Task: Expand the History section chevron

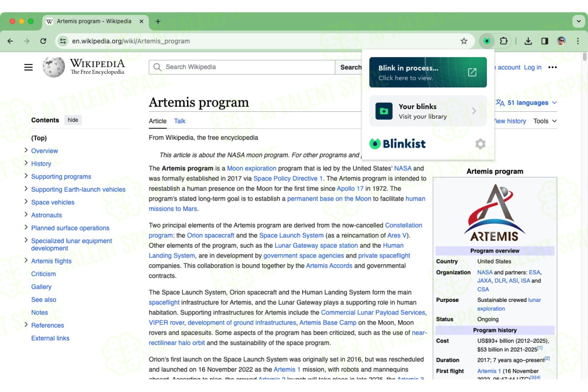Action: coord(26,163)
